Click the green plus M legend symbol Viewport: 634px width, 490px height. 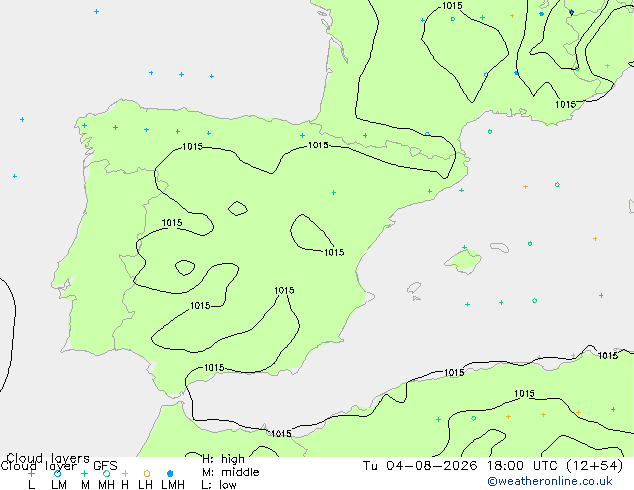(x=84, y=473)
